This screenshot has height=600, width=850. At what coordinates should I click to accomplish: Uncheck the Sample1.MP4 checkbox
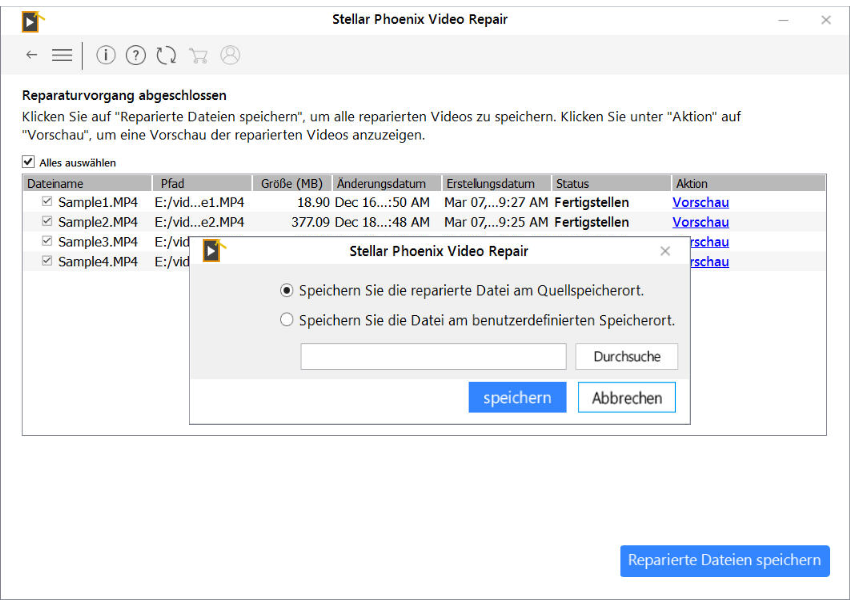pyautogui.click(x=47, y=202)
